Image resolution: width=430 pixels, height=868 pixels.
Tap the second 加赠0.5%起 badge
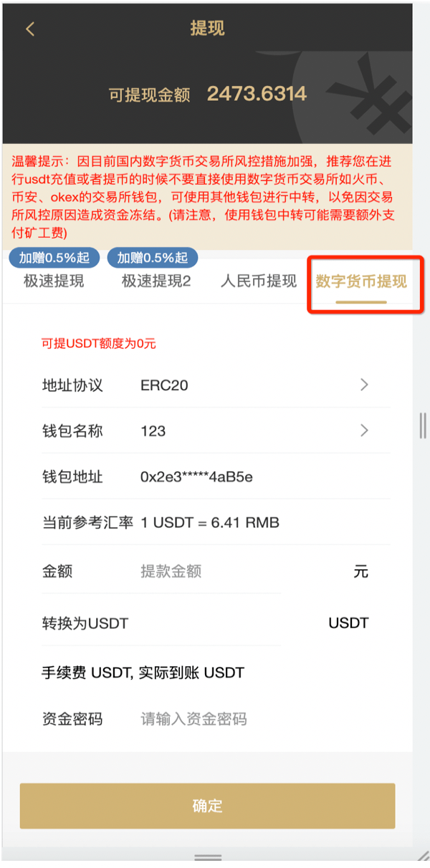click(x=153, y=258)
